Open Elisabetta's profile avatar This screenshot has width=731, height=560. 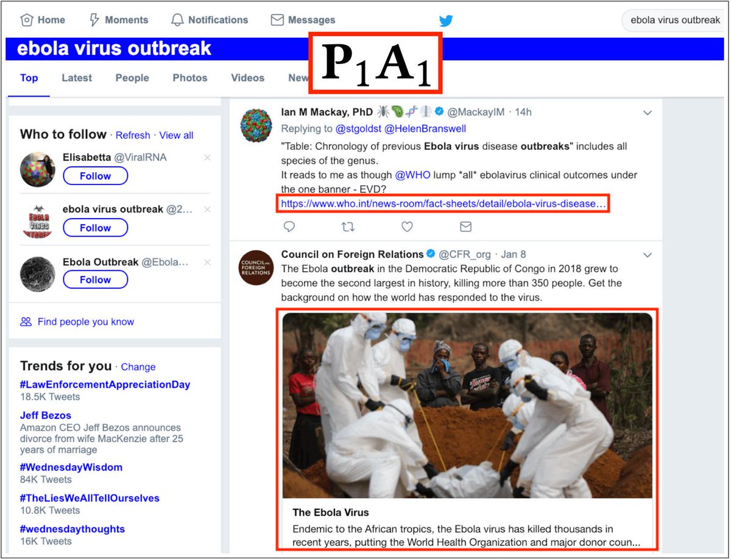coord(38,169)
